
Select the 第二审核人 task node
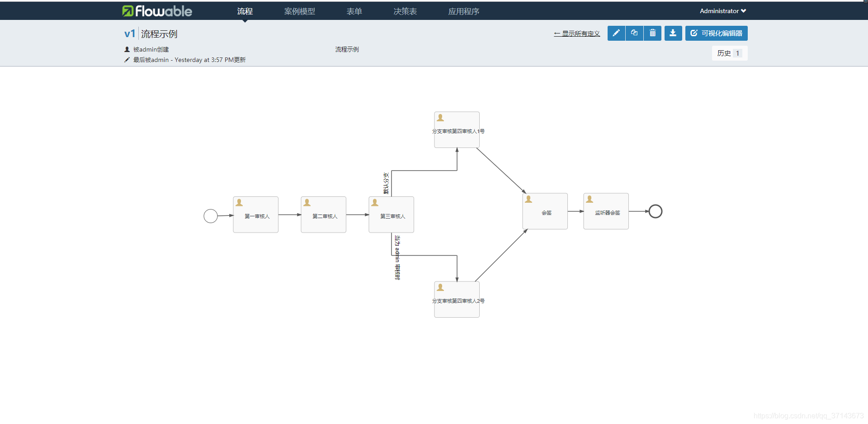pos(324,214)
